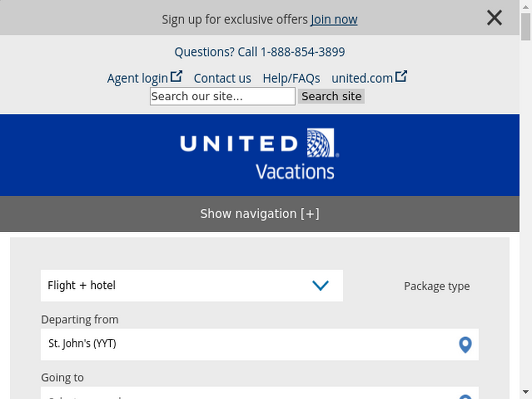The height and width of the screenshot is (399, 532).
Task: Click the external link icon beside Agent login
Action: tap(176, 76)
